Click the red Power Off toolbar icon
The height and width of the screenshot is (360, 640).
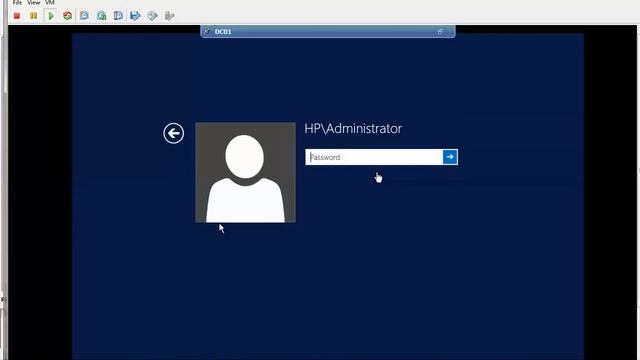tap(17, 16)
